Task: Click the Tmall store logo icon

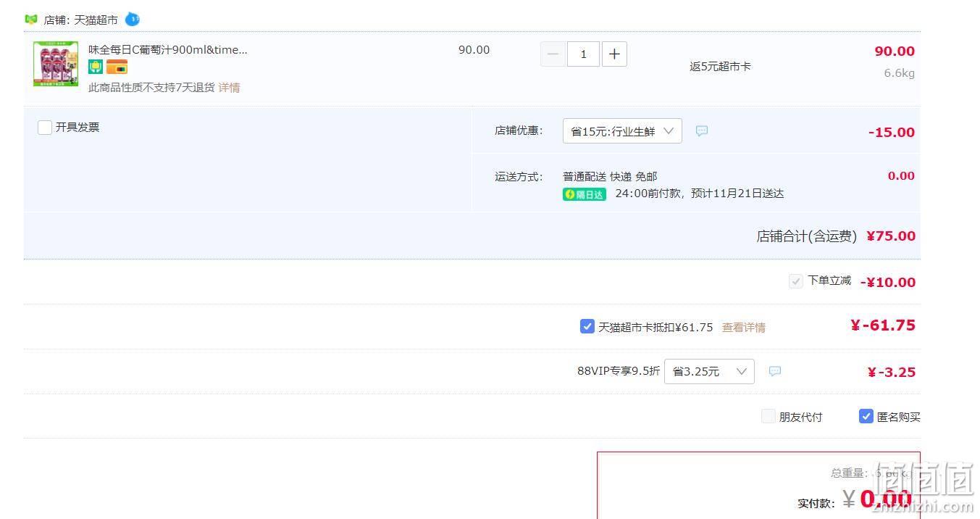Action: 31,20
